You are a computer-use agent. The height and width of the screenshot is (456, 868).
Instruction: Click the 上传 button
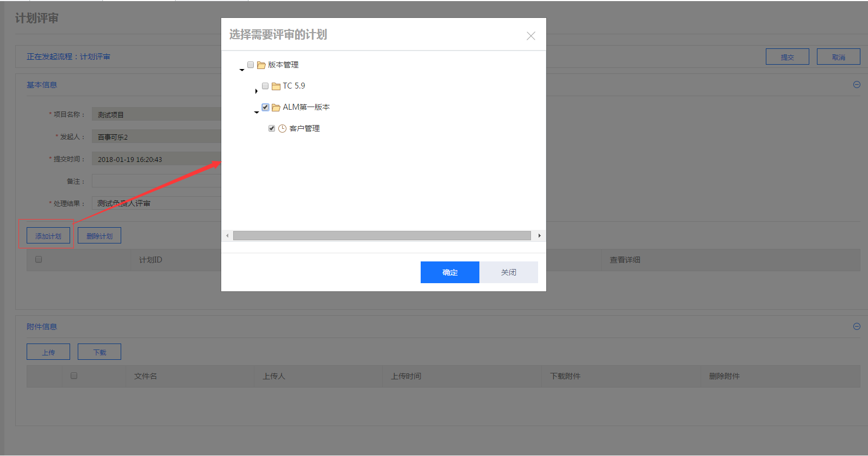(x=48, y=352)
